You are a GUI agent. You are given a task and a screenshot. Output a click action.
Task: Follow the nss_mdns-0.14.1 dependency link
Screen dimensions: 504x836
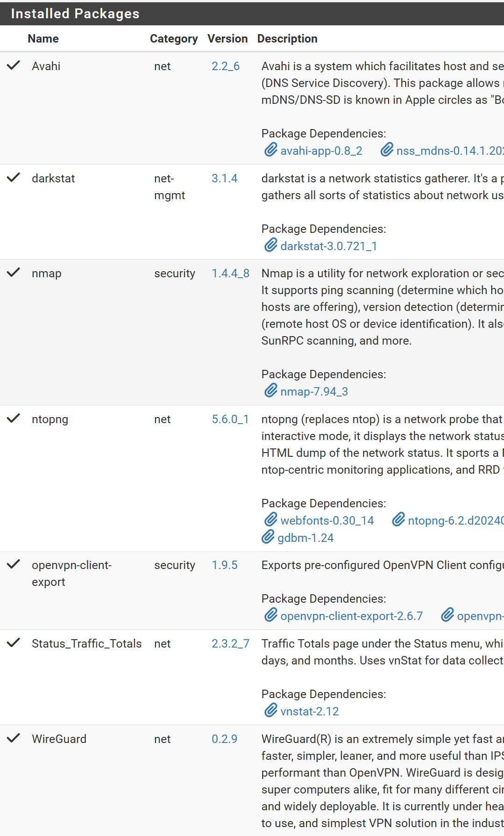[x=450, y=151]
